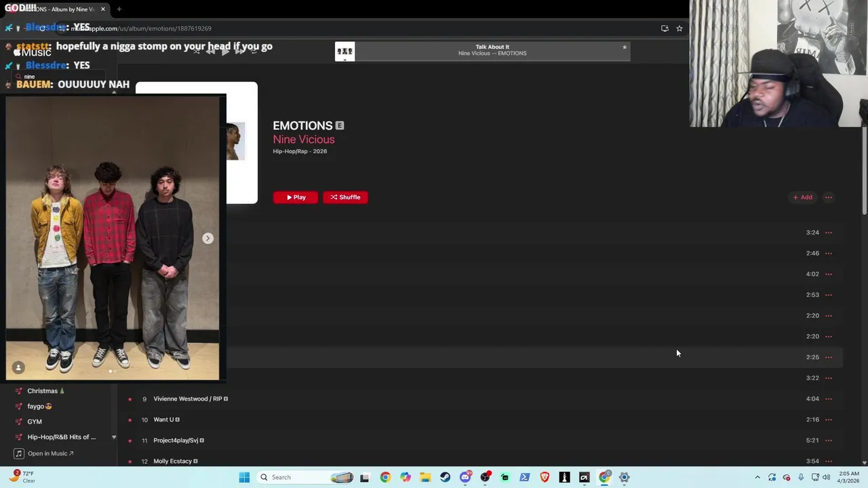Click the page address bar URL
Screen dimensions: 868x488
pyautogui.click(x=141, y=28)
